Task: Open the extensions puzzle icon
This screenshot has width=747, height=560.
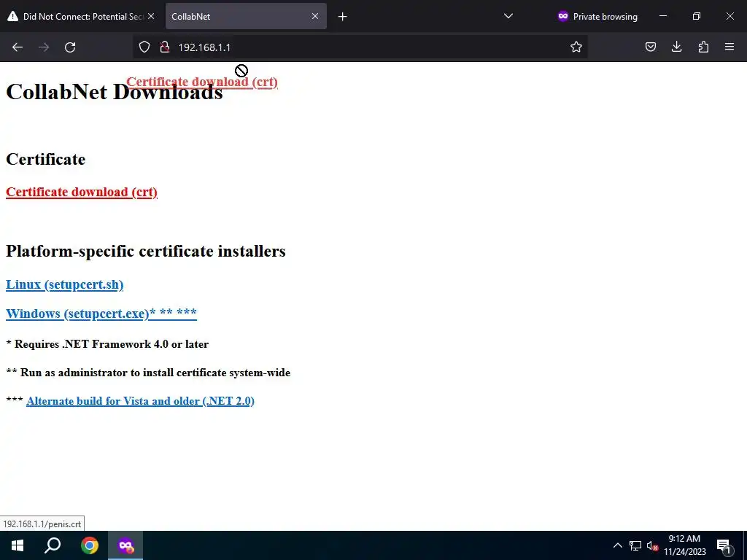Action: (703, 47)
